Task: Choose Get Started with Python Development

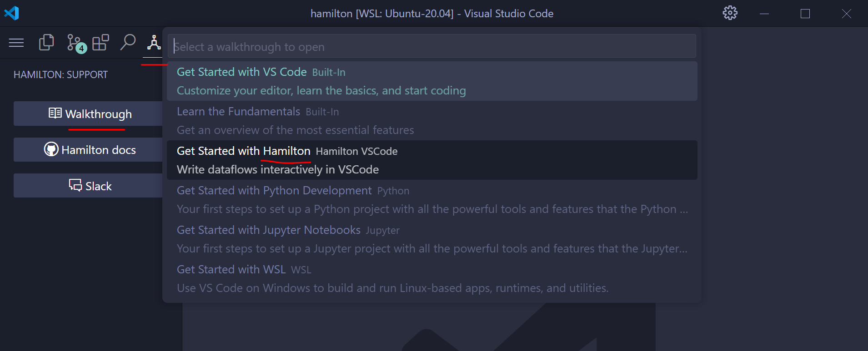Action: (x=432, y=200)
